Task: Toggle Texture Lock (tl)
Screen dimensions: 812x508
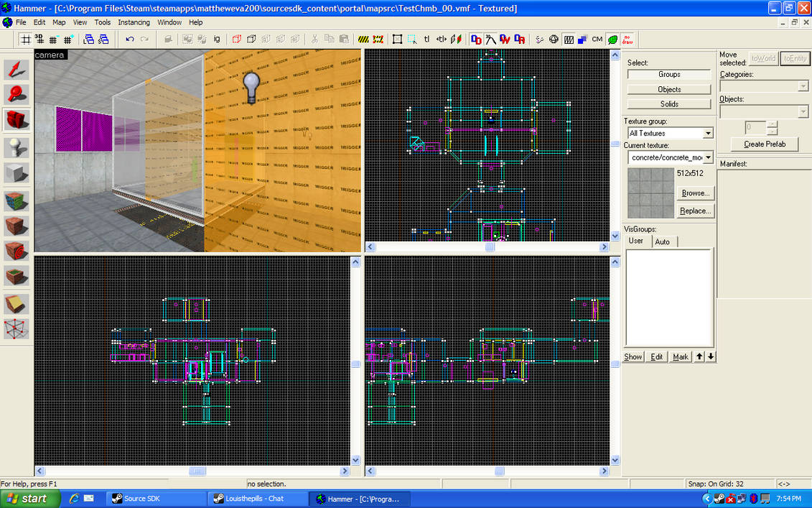Action: click(x=426, y=40)
